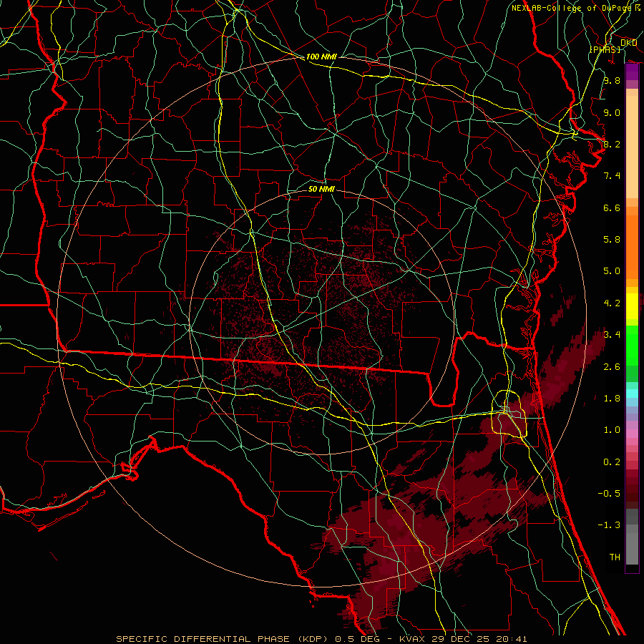
Task: Click the DKD label above the color scale
Action: pos(628,43)
